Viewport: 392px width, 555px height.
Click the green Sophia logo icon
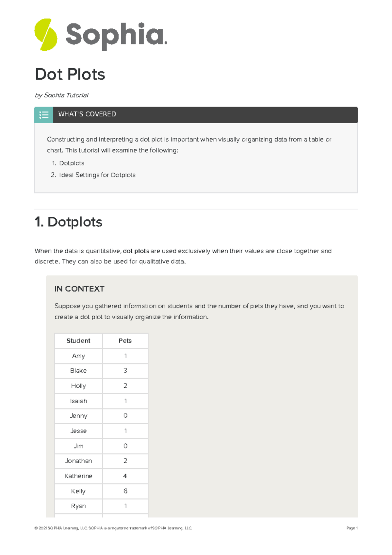point(46,35)
